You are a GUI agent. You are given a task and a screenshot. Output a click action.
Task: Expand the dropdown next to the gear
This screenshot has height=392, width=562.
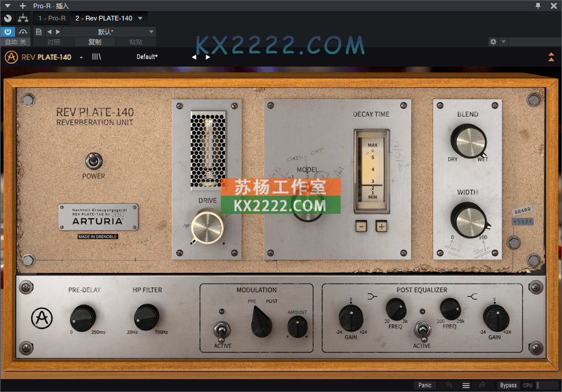[x=503, y=41]
